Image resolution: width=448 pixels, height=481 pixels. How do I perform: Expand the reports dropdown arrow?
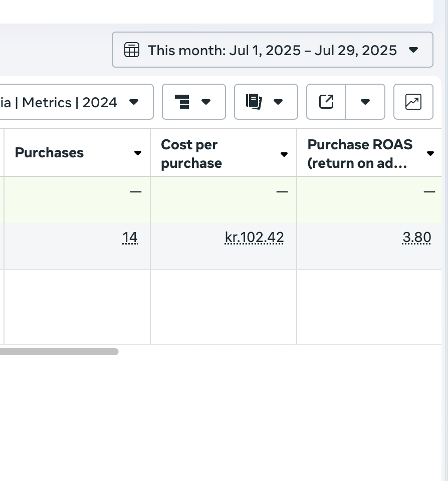pyautogui.click(x=278, y=102)
